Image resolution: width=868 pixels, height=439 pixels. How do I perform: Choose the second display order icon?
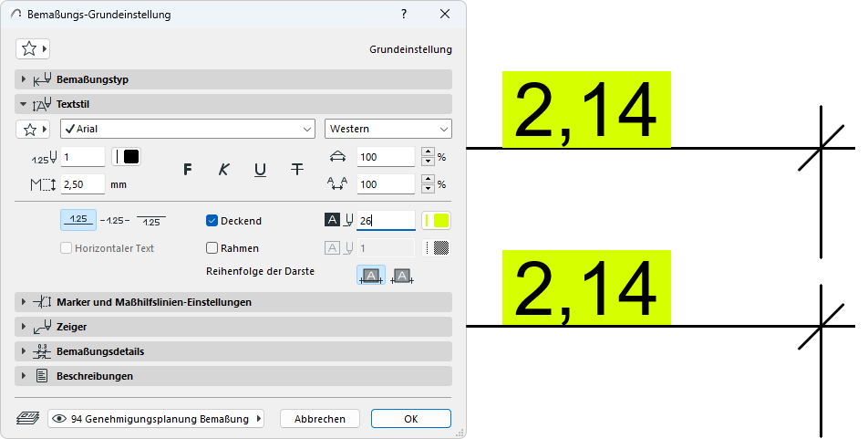click(402, 276)
